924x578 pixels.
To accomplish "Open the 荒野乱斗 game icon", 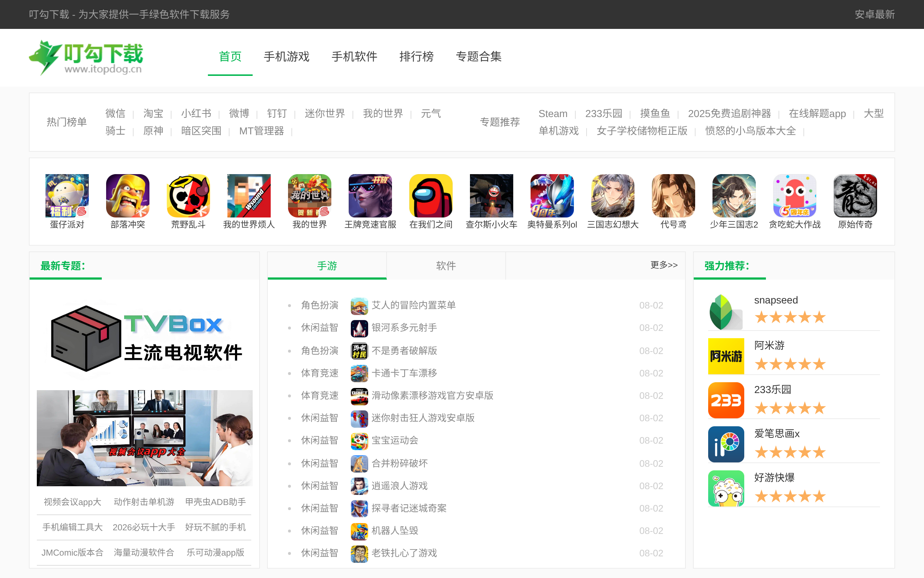I will click(188, 196).
